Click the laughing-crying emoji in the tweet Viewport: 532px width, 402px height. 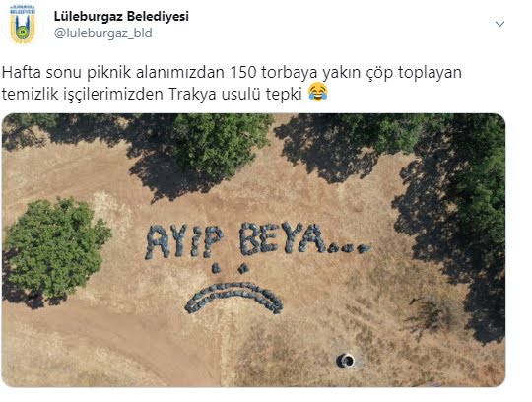[318, 92]
